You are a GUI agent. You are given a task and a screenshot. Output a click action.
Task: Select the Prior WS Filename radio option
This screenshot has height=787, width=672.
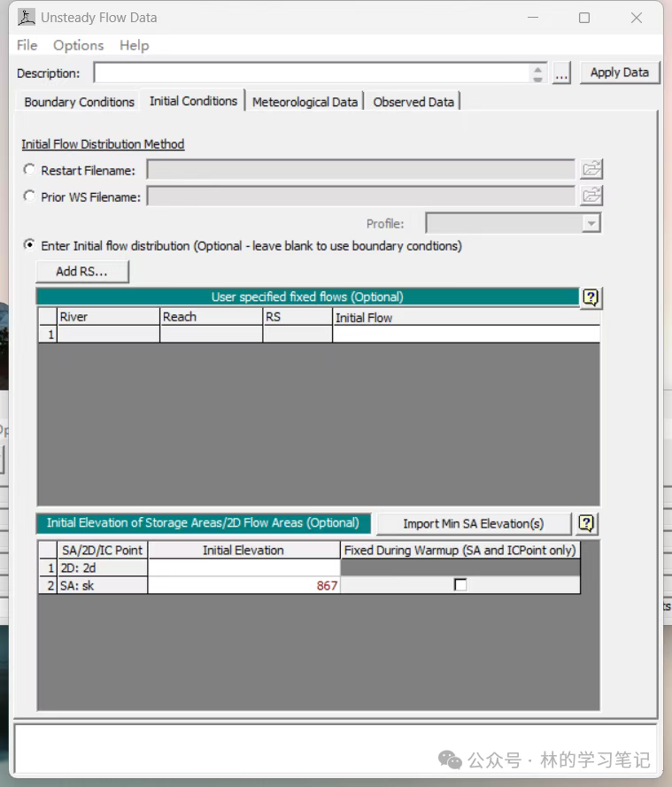[x=30, y=197]
